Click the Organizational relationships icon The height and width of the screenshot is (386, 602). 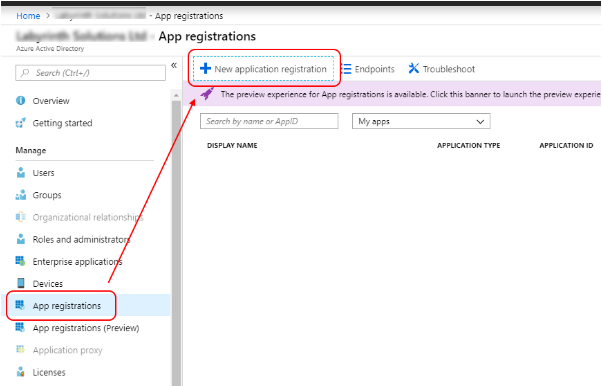click(x=21, y=217)
